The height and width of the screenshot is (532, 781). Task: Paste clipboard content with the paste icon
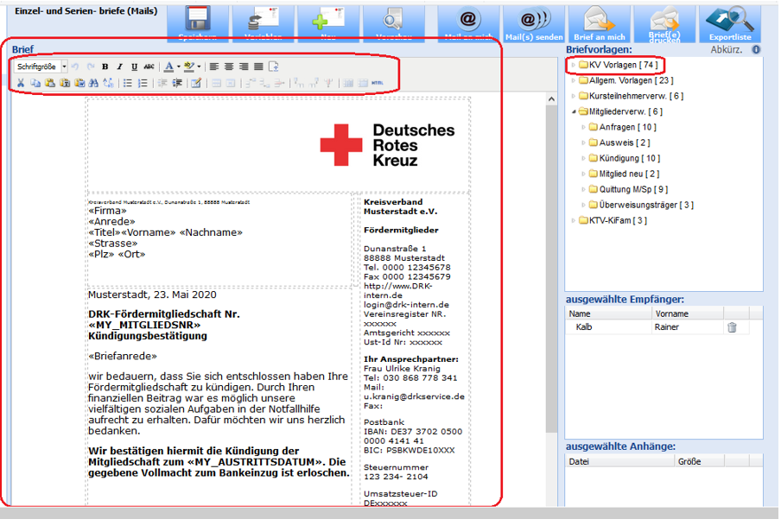(50, 83)
